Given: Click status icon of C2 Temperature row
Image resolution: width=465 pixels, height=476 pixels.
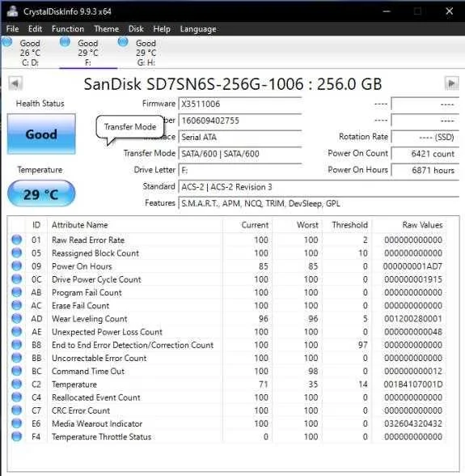Looking at the screenshot, I should click(17, 384).
